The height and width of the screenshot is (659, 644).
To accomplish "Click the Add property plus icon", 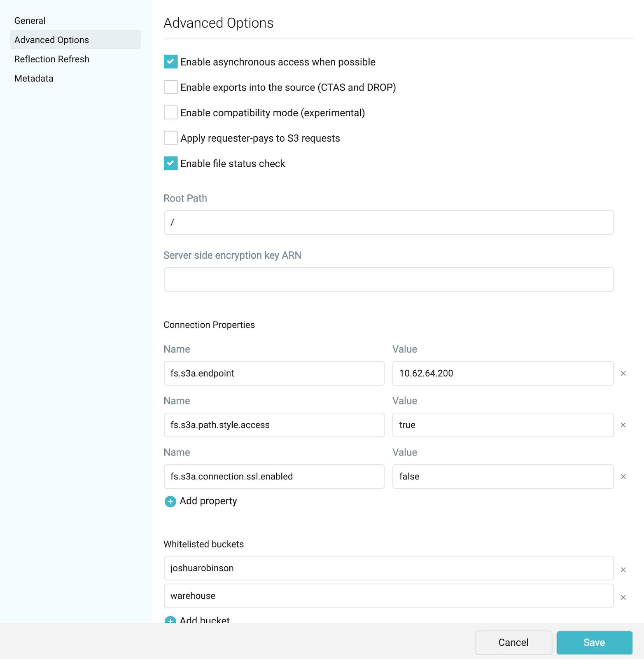I will [170, 501].
